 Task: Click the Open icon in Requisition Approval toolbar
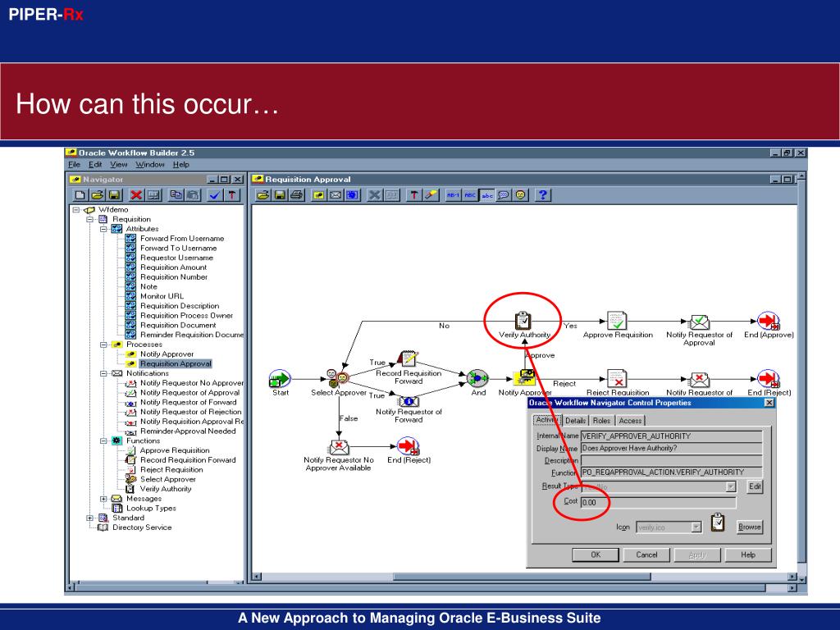click(262, 195)
